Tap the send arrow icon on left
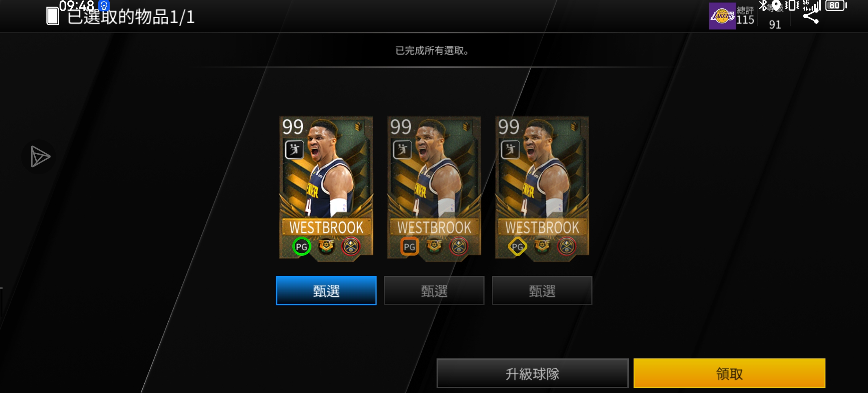868x393 pixels. tap(39, 157)
